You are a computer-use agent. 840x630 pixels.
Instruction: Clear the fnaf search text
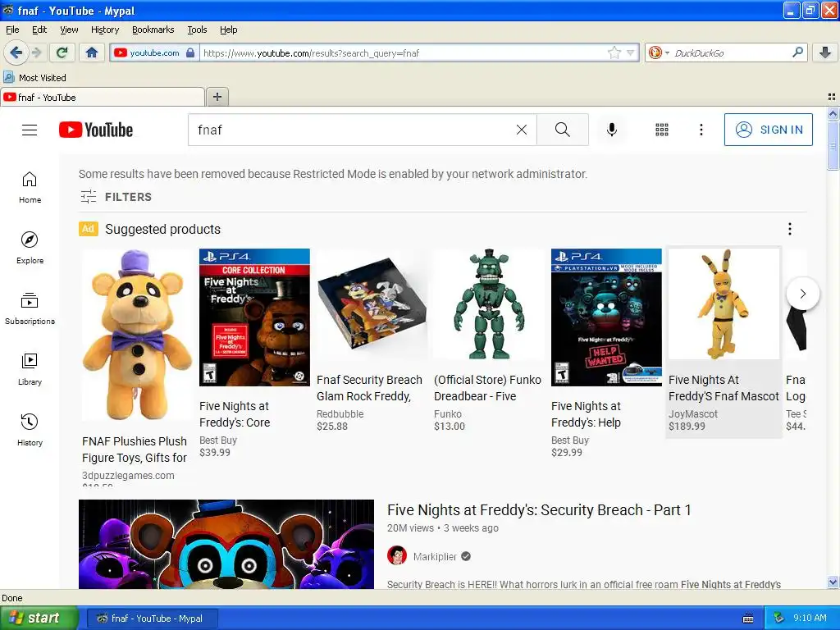[521, 130]
